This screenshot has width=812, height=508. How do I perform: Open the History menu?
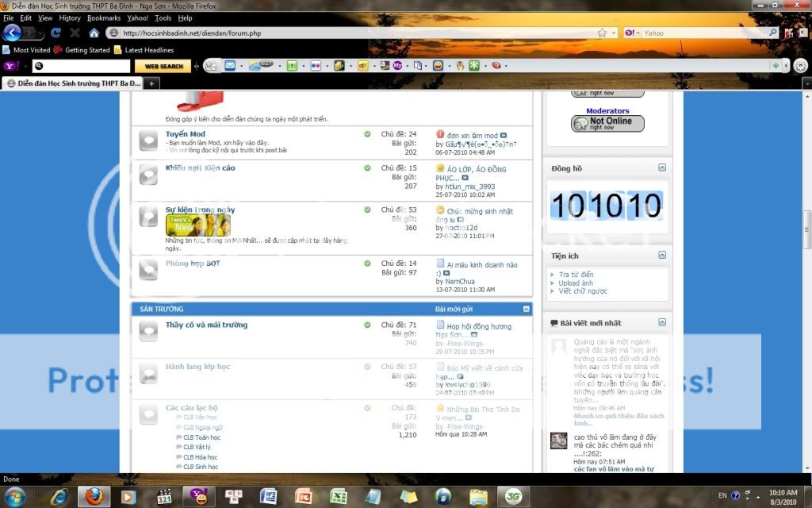point(70,17)
